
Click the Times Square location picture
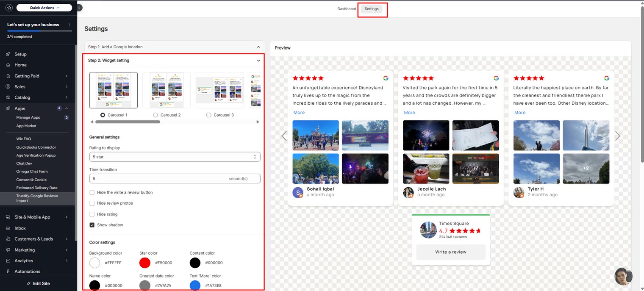[x=428, y=230]
